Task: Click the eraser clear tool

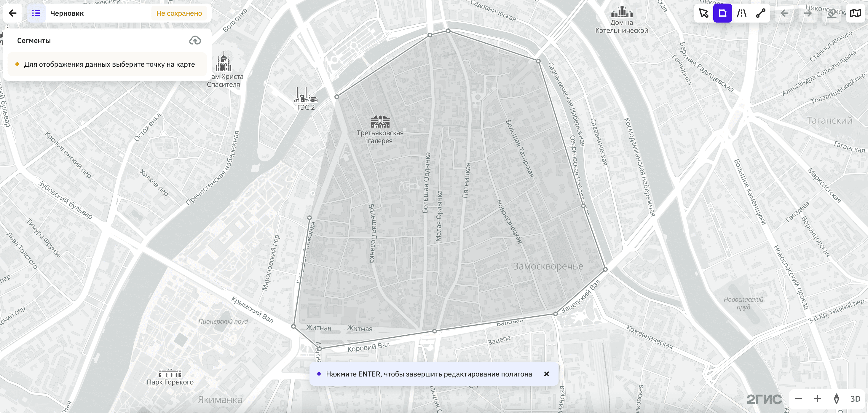Action: [832, 13]
